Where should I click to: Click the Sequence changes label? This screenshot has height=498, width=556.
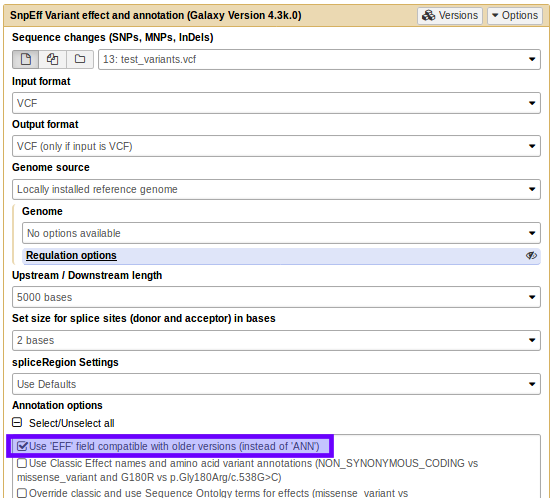click(112, 38)
